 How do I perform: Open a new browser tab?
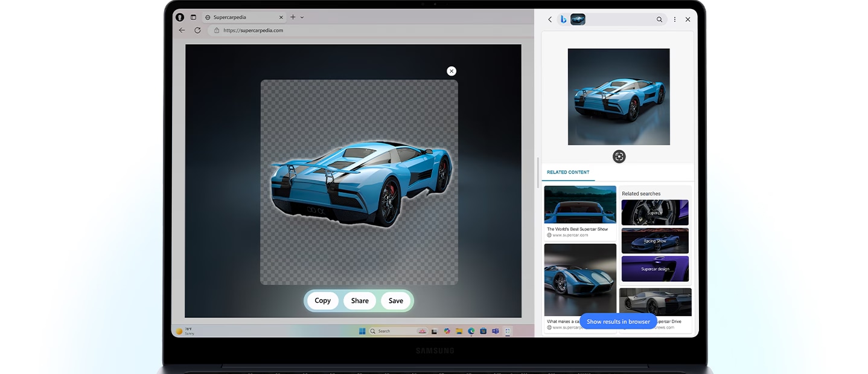point(293,18)
